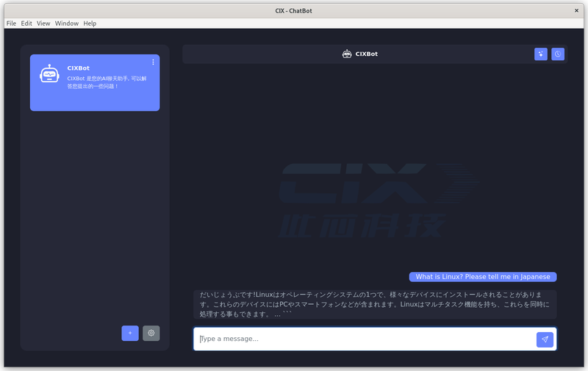Open the View menu

click(x=43, y=24)
